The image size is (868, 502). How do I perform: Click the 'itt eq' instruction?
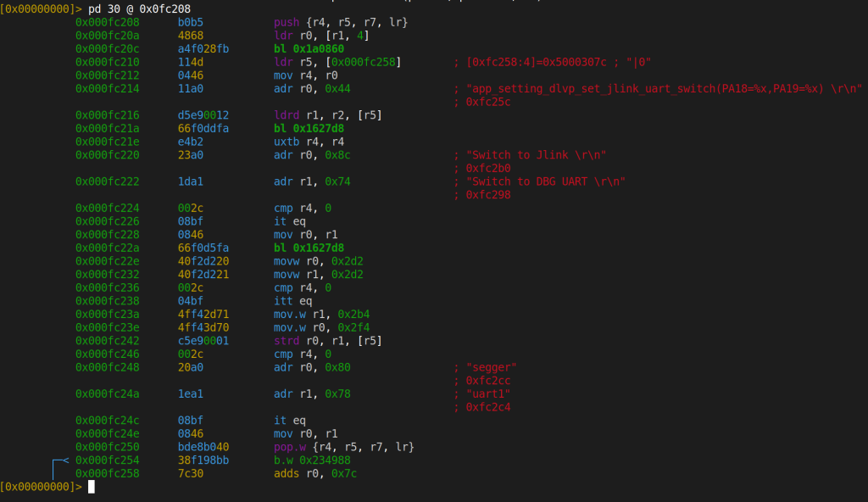point(292,300)
